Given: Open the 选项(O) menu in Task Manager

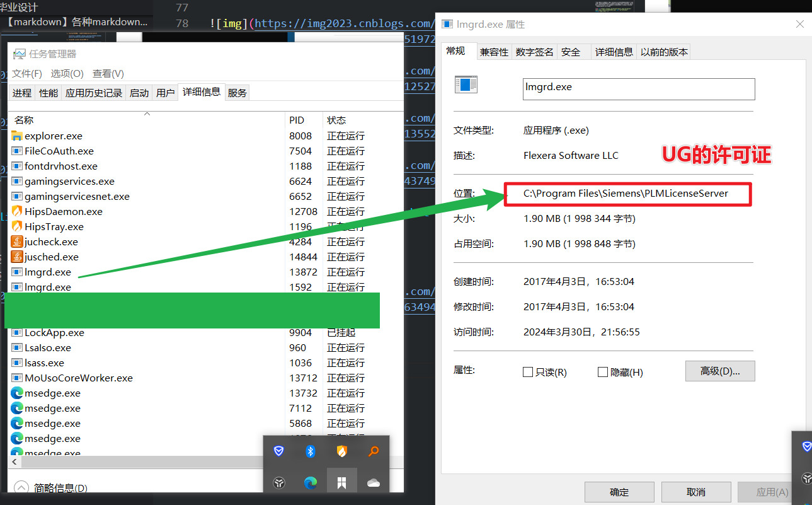Looking at the screenshot, I should point(67,74).
